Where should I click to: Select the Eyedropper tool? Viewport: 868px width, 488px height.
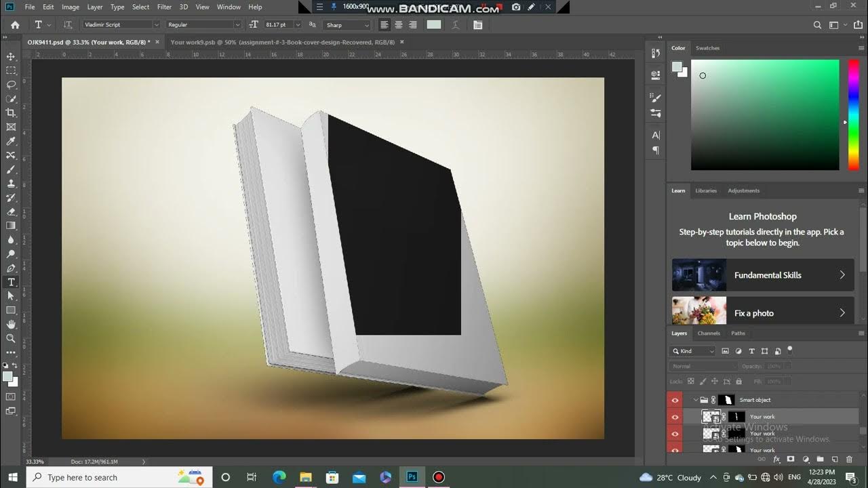(x=11, y=141)
